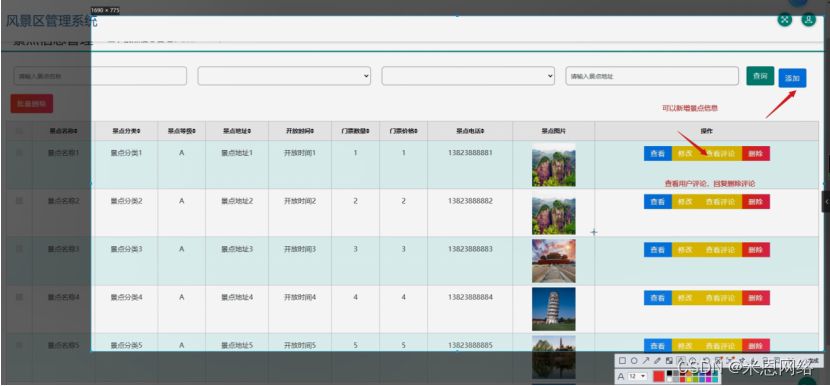Click 删除 for 景点名称3 row
The image size is (830, 386).
(756, 250)
